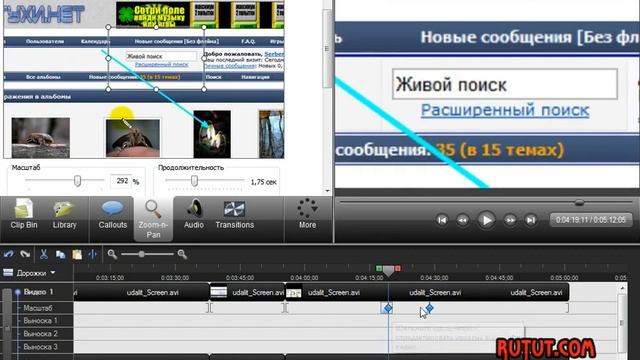
Task: Click the scale percentage field showing 292
Action: (x=121, y=181)
